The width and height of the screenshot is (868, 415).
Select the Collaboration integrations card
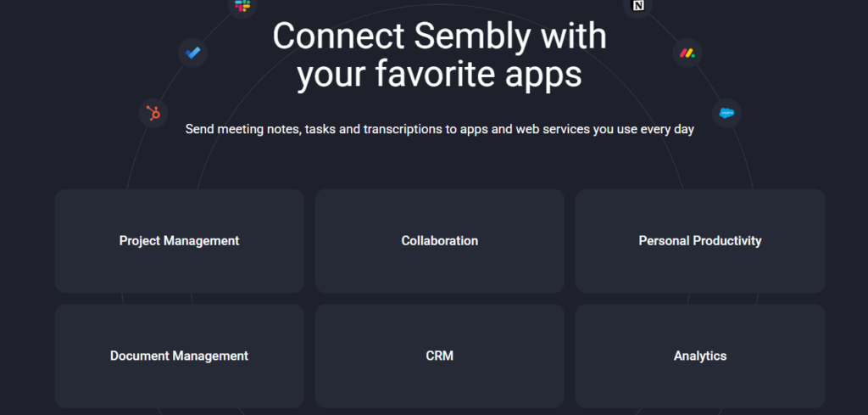click(440, 241)
